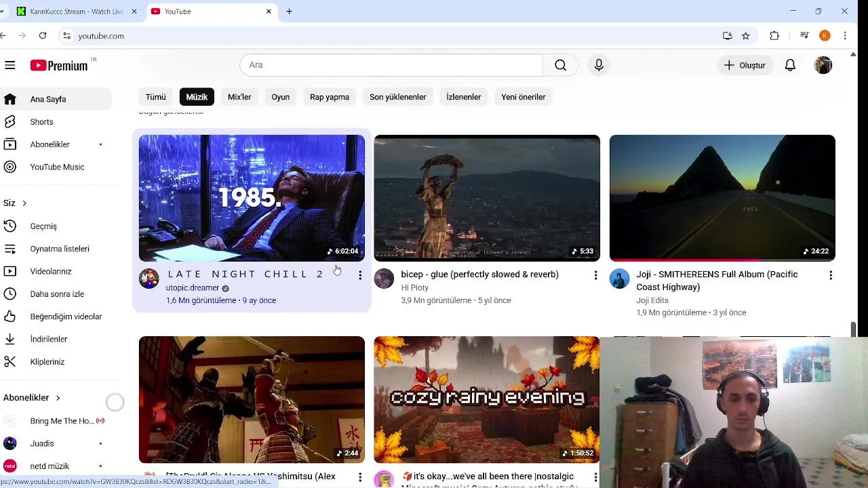Viewport: 868px width, 488px height.
Task: Open the hamburger guide menu
Action: point(10,65)
